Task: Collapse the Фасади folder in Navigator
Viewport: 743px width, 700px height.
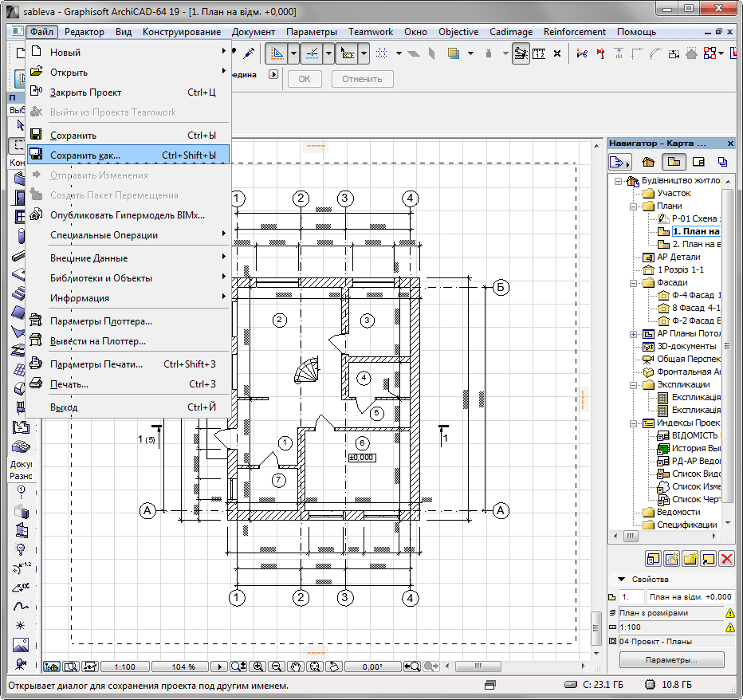Action: [x=634, y=283]
